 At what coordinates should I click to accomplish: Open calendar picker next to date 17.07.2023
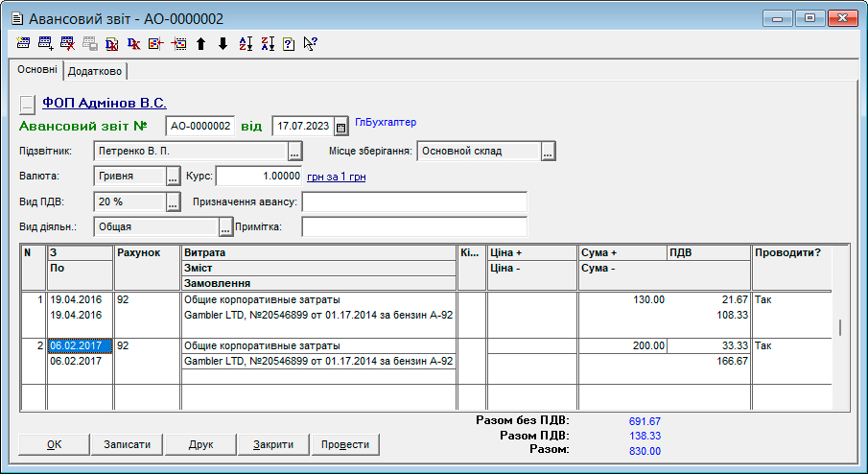pos(341,127)
